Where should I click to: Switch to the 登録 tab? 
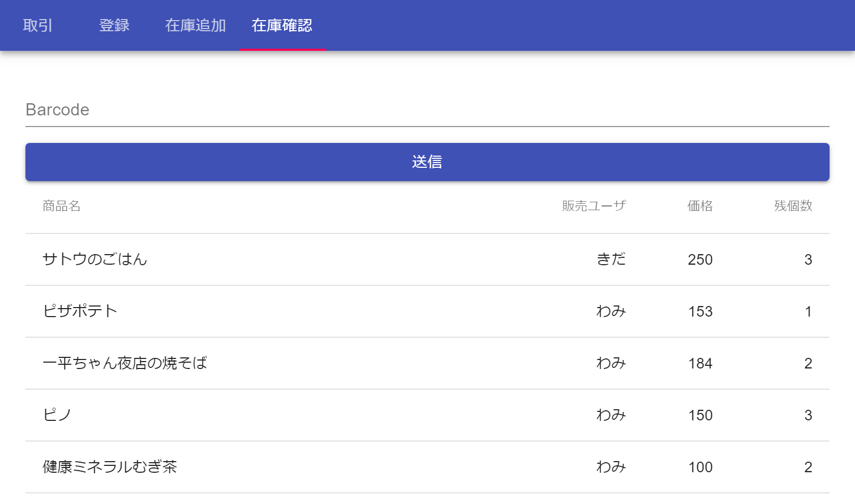[114, 25]
